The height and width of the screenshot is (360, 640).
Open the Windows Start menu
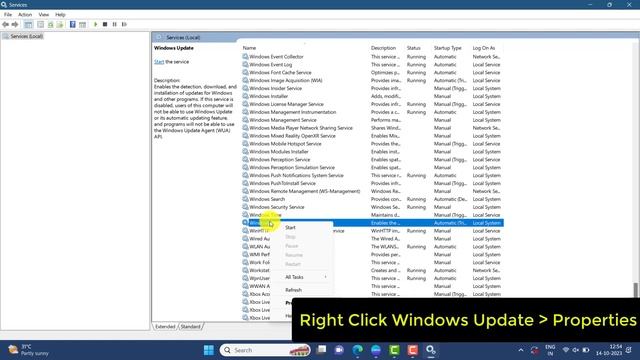coord(209,350)
